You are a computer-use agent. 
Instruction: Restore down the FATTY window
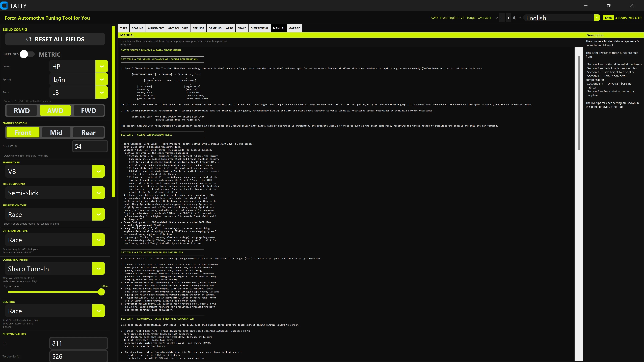(609, 6)
